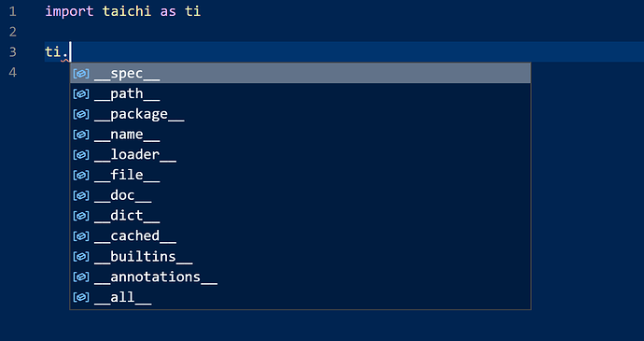The width and height of the screenshot is (644, 341).
Task: Select the __builtins__ completion entry
Action: pos(301,257)
